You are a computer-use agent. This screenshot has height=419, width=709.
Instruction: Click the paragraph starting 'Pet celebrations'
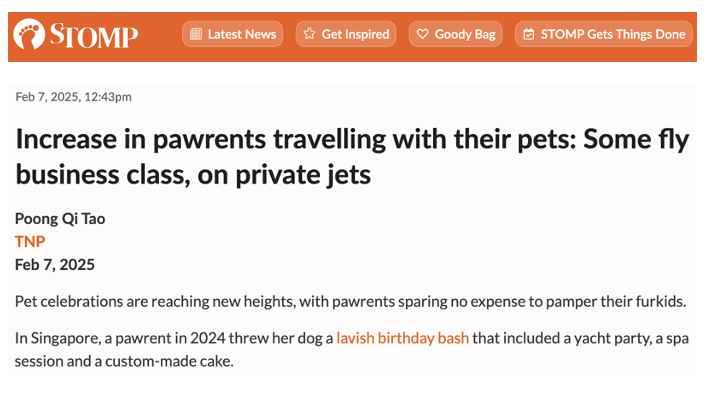pyautogui.click(x=350, y=301)
